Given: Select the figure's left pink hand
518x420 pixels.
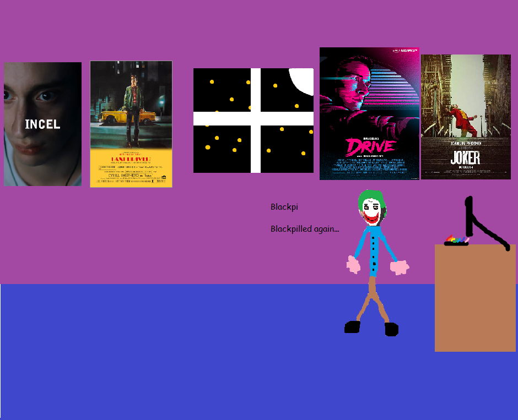Looking at the screenshot, I should point(353,265).
